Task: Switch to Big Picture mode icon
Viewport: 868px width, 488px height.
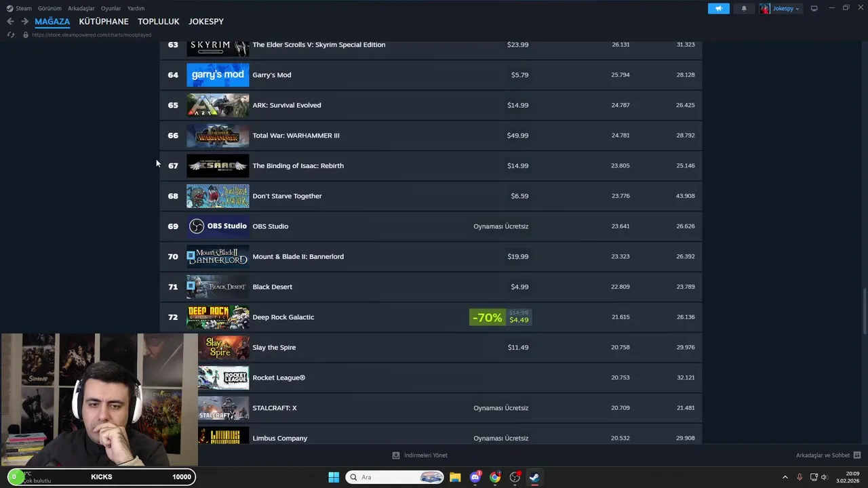Action: click(814, 8)
